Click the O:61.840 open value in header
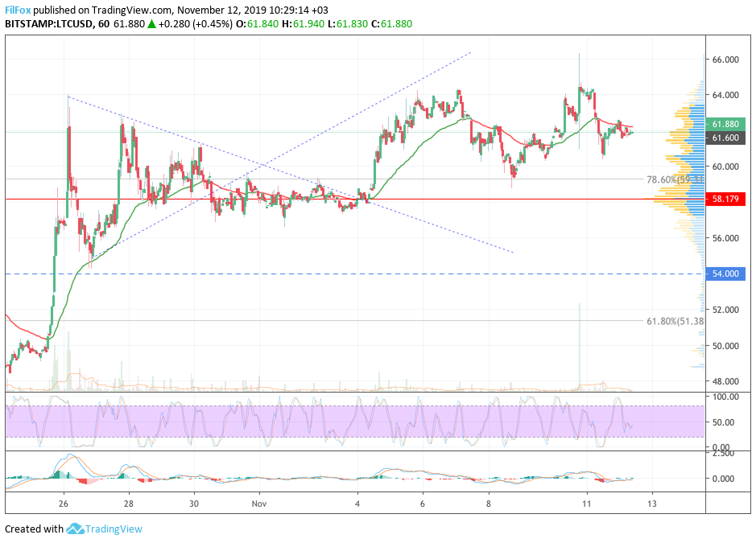This screenshot has height=543, width=756. tap(257, 24)
